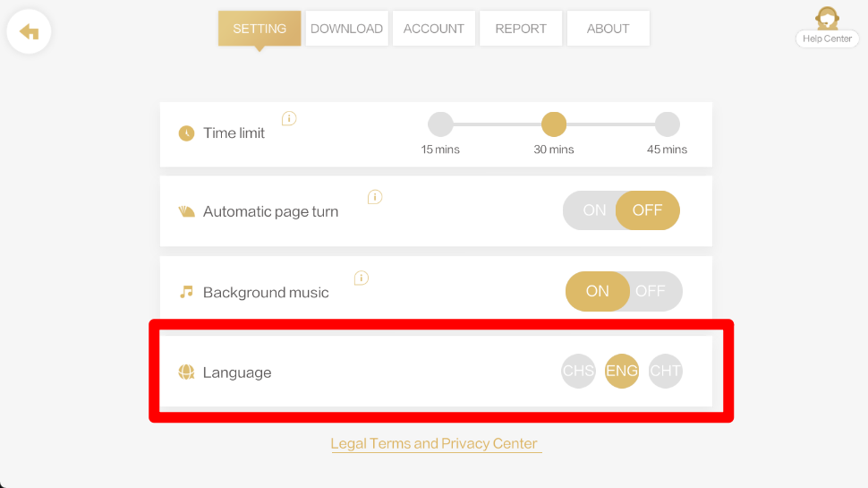Select ENG language option
Screen dimensions: 868x488
622,371
